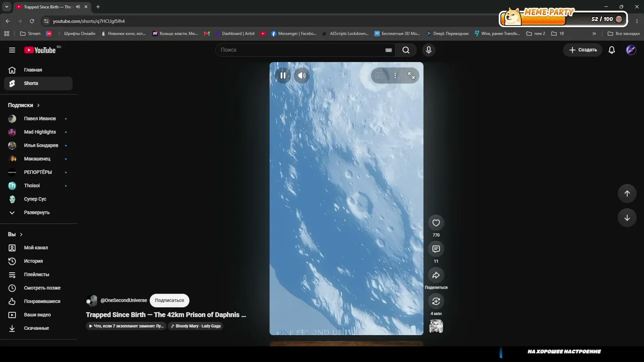Open Супер Сус subscription channel
This screenshot has width=644, height=362.
[x=38, y=199]
